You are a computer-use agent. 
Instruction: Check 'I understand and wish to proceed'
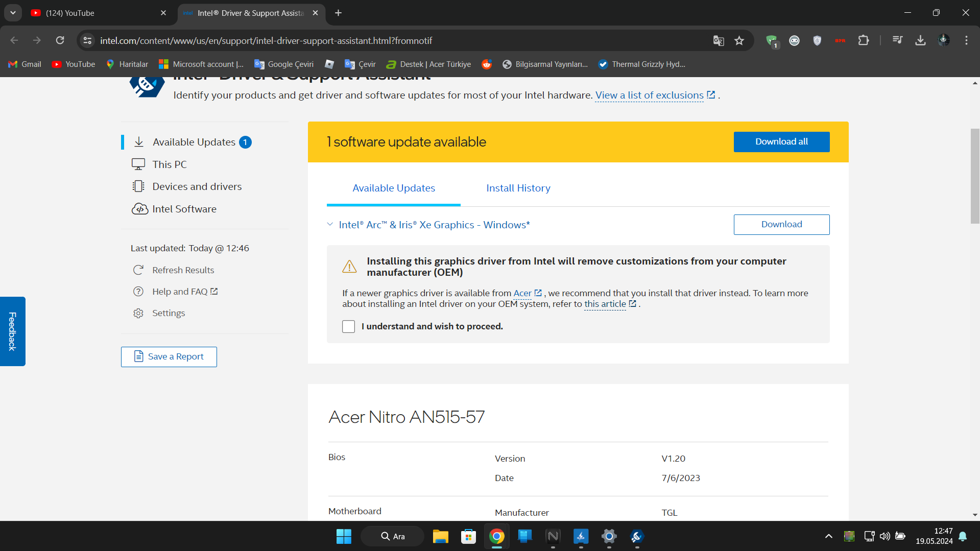348,326
